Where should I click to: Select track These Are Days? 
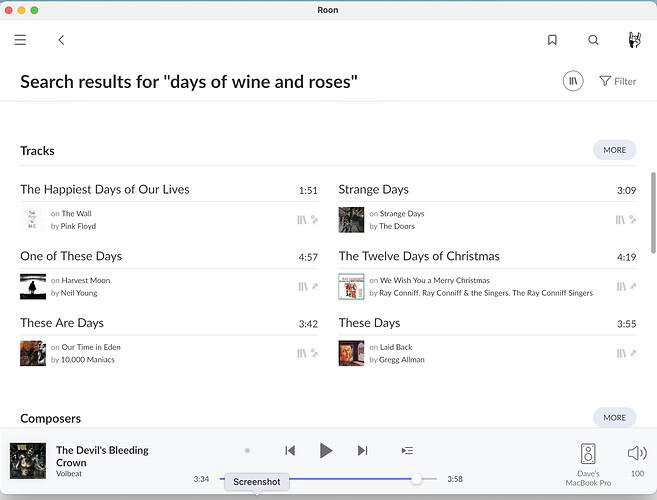62,323
